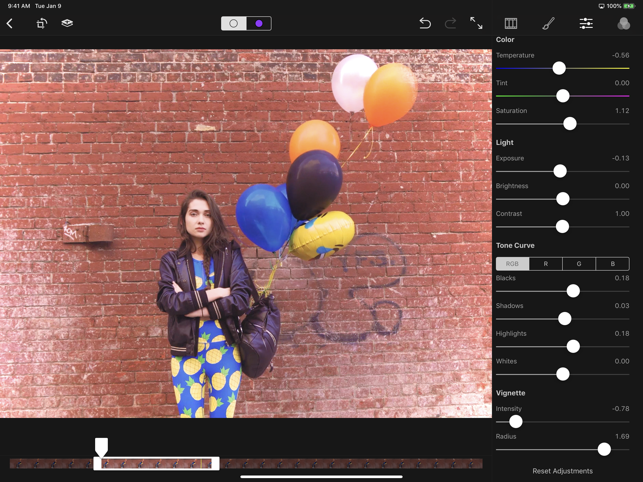Click the battery indicator in status bar

tap(629, 6)
